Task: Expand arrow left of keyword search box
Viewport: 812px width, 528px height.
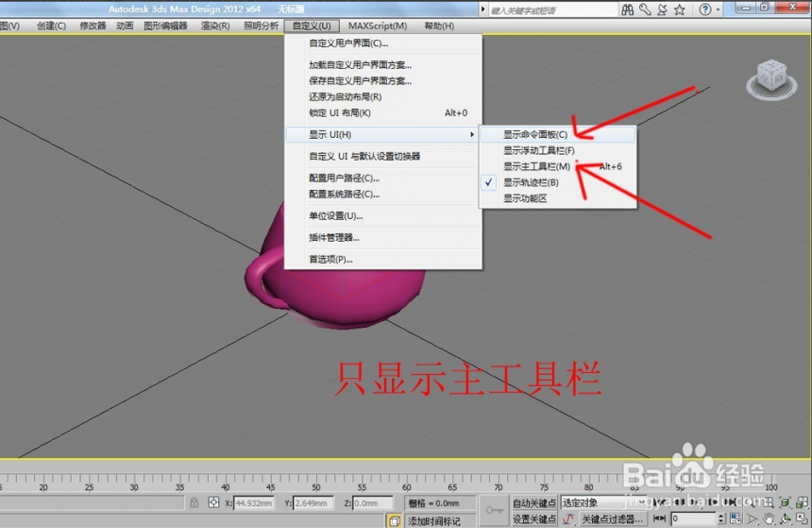Action: pyautogui.click(x=483, y=9)
